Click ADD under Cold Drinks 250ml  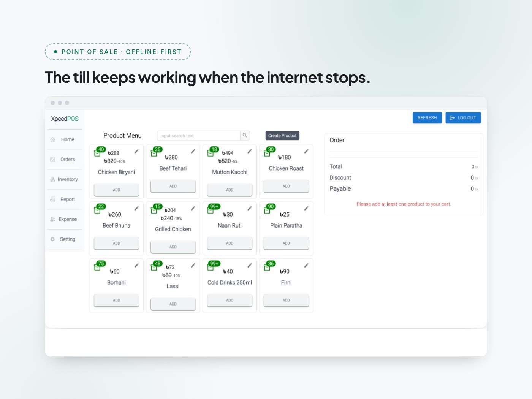[x=230, y=300]
